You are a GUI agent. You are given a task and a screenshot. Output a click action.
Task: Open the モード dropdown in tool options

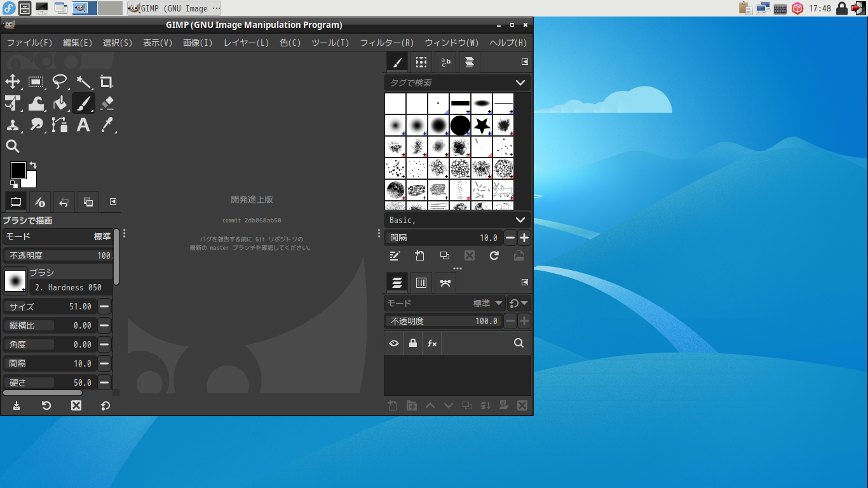click(58, 236)
